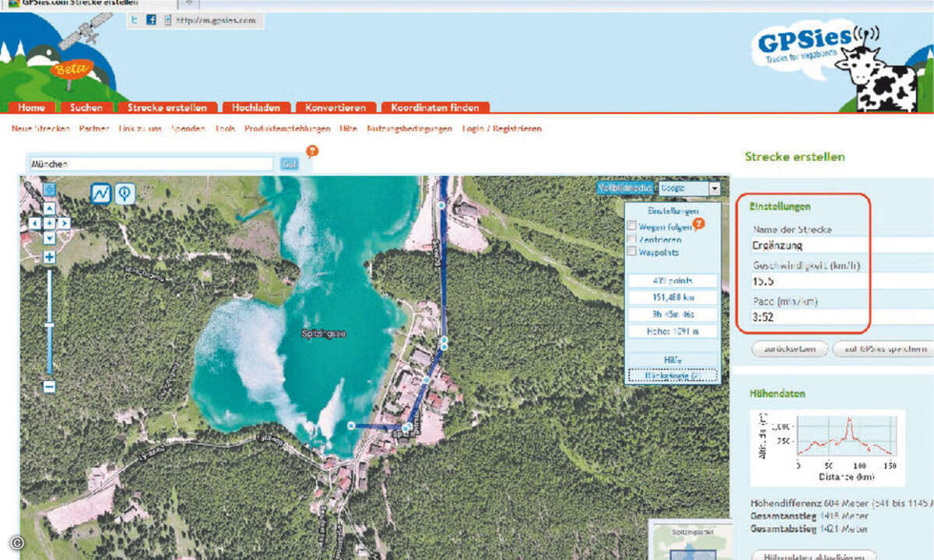Click the Pace (min/km) field
Image resolution: width=934 pixels, height=560 pixels.
pyautogui.click(x=842, y=317)
